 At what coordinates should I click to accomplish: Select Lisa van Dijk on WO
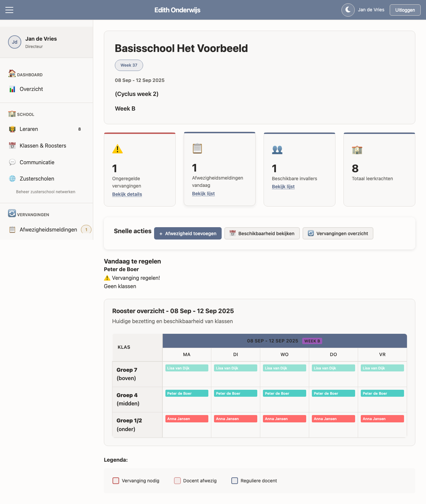[285, 368]
